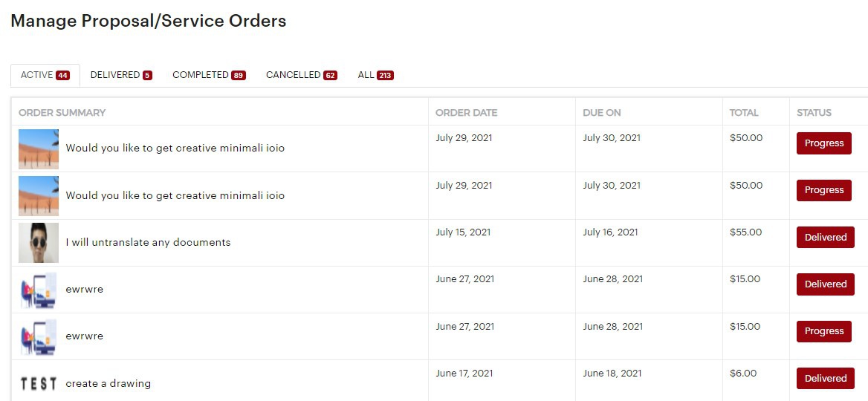This screenshot has height=401, width=868.
Task: Click the TEST logo thumbnail
Action: click(x=39, y=383)
